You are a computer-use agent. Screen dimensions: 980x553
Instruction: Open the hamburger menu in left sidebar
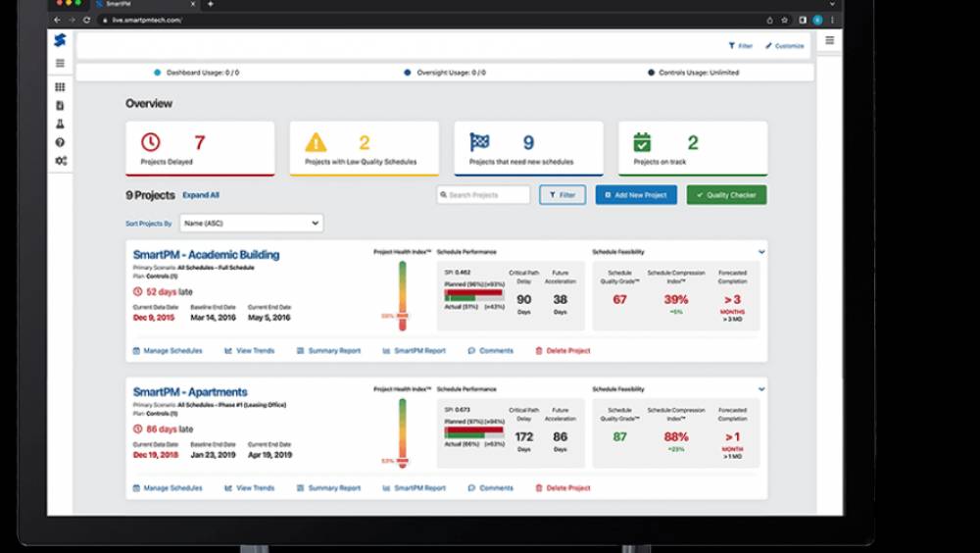tap(60, 63)
